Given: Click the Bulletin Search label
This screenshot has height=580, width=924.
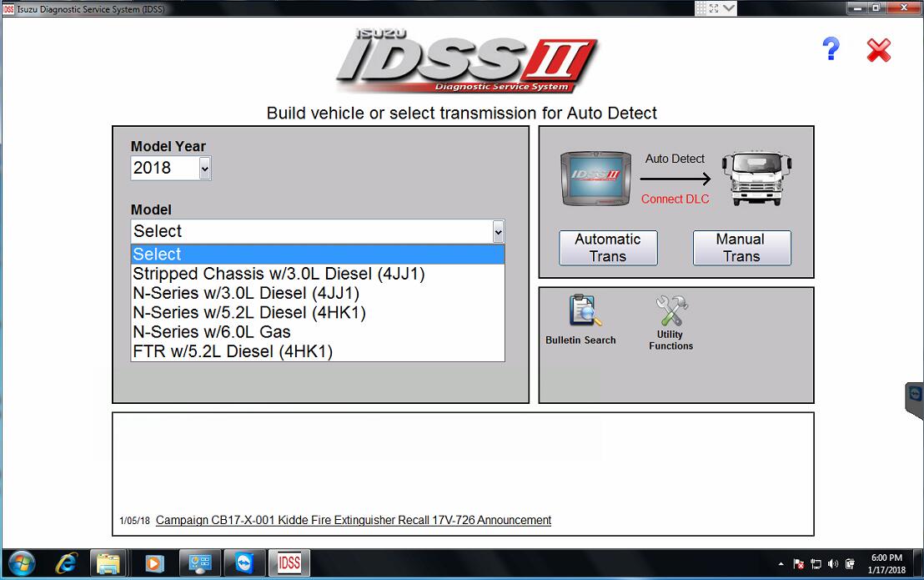Looking at the screenshot, I should point(580,340).
